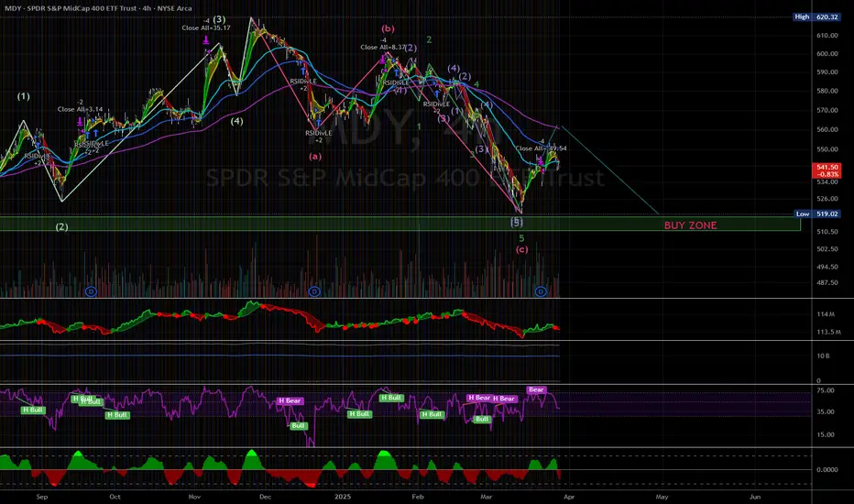The width and height of the screenshot is (854, 504).
Task: Click the red 541.50 current price label
Action: [827, 170]
